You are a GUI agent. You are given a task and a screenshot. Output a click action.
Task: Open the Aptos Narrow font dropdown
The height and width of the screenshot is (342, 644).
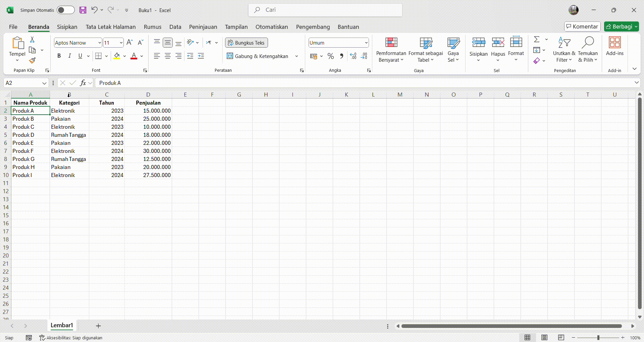tap(100, 43)
